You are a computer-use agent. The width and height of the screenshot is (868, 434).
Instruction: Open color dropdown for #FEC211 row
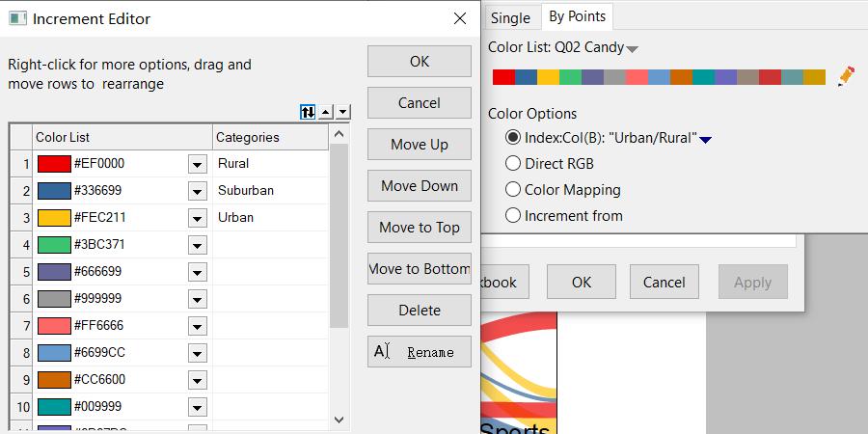197,218
